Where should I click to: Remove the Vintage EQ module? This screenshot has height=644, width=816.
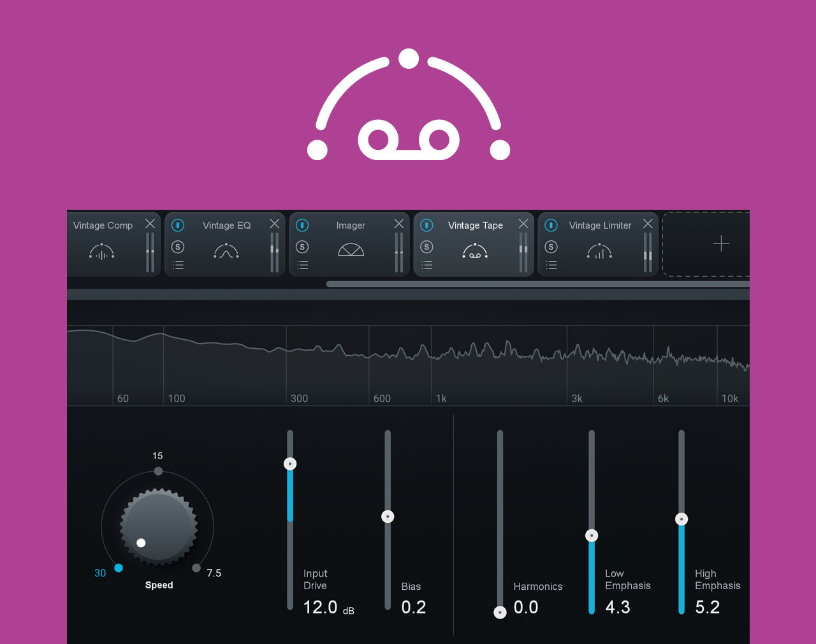tap(274, 224)
